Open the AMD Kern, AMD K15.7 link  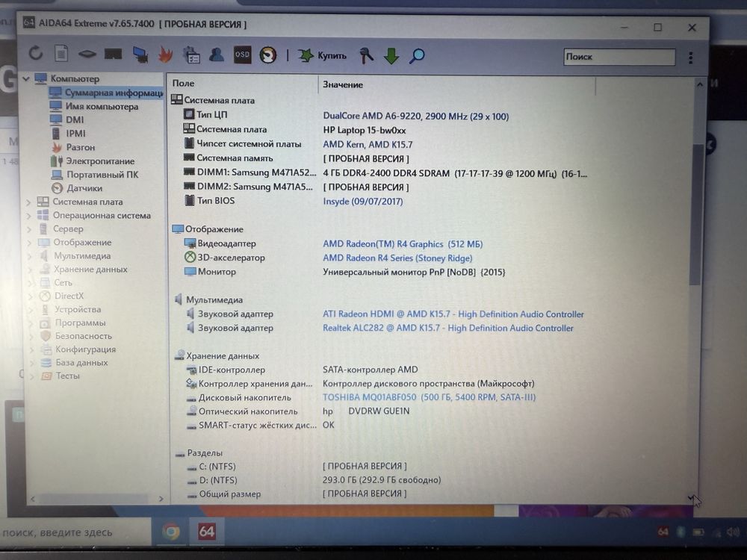[x=368, y=144]
